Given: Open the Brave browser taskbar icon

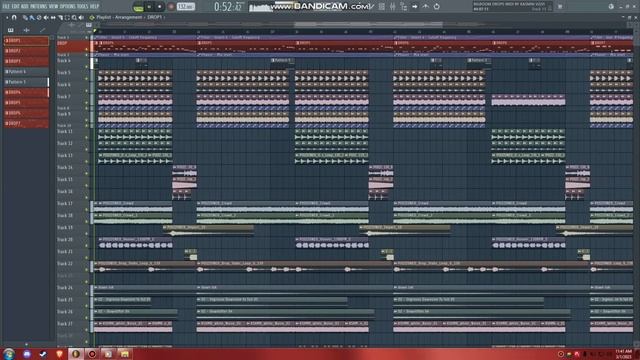Looking at the screenshot, I should tap(60, 354).
